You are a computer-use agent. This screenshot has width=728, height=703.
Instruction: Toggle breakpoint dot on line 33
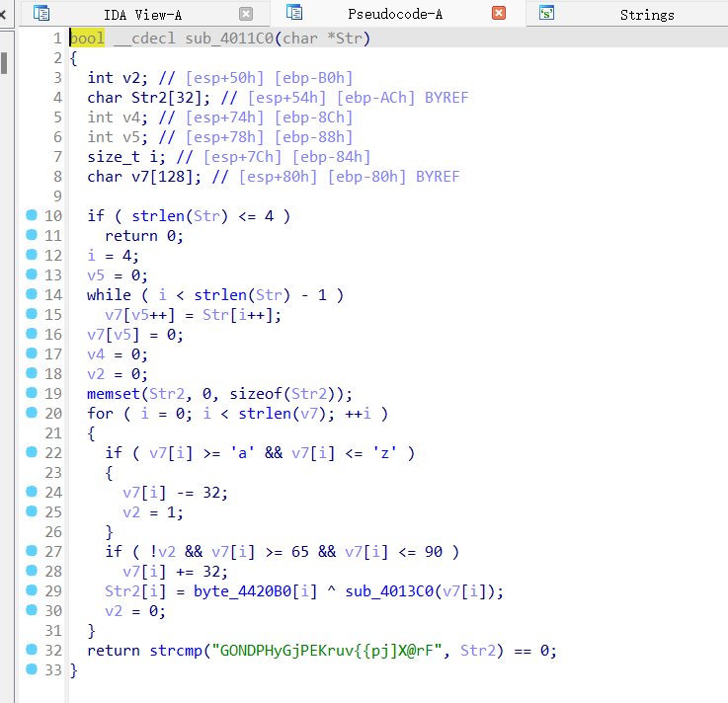pos(31,668)
